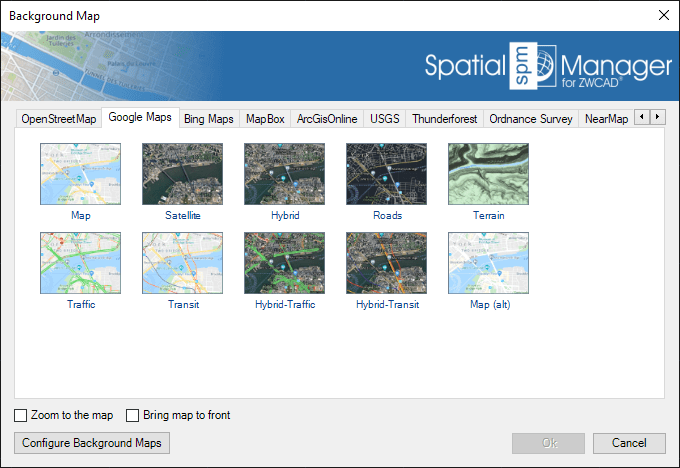This screenshot has height=468, width=680.
Task: Switch to the OpenStreetMap tab
Action: point(59,119)
